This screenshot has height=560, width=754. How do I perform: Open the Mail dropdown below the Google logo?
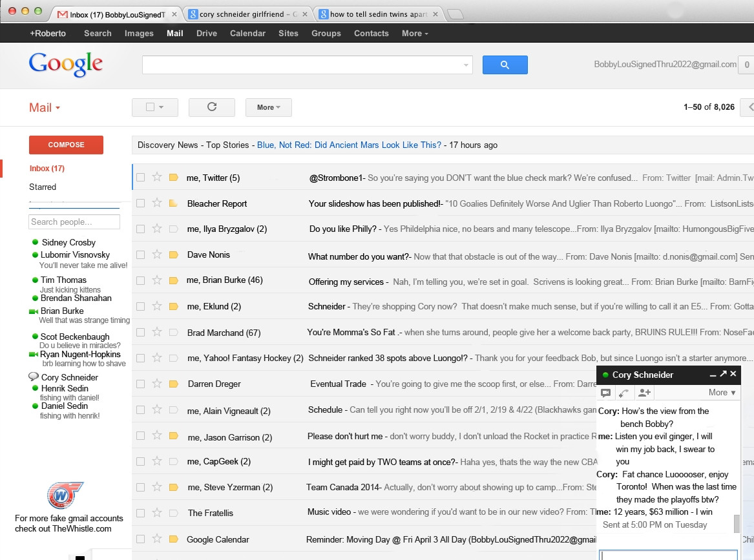coord(45,108)
